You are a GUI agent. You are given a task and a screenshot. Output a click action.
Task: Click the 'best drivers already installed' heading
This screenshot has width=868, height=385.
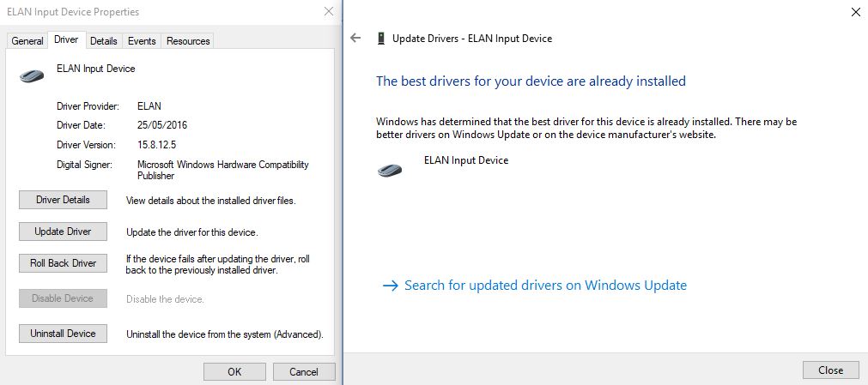click(x=531, y=81)
